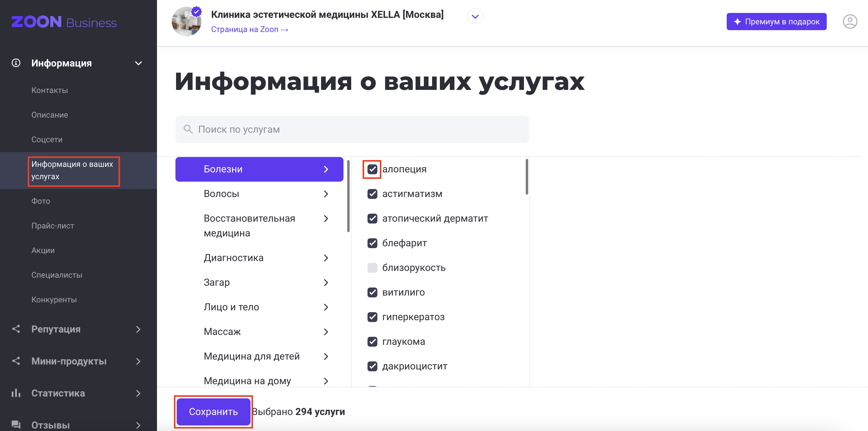Viewport: 868px width, 431px height.
Task: Uncheck the витилиго checkbox
Action: (x=372, y=292)
